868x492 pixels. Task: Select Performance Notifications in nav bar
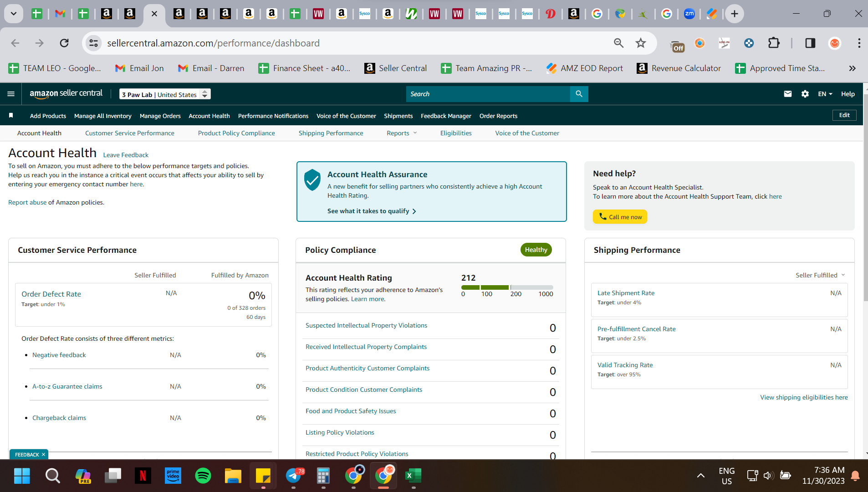click(x=273, y=116)
